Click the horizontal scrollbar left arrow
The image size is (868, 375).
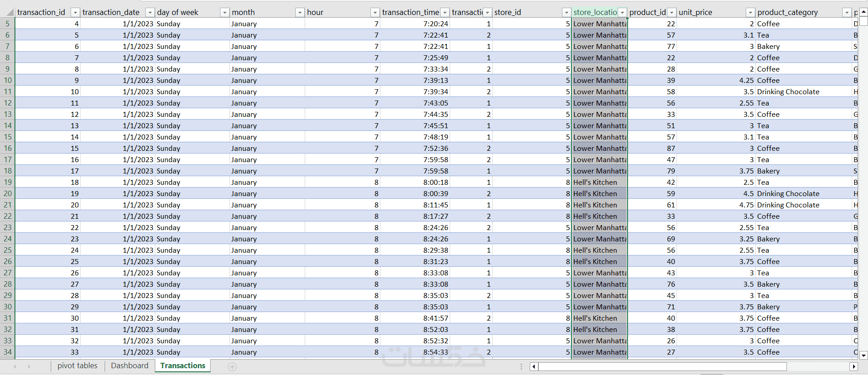click(534, 366)
